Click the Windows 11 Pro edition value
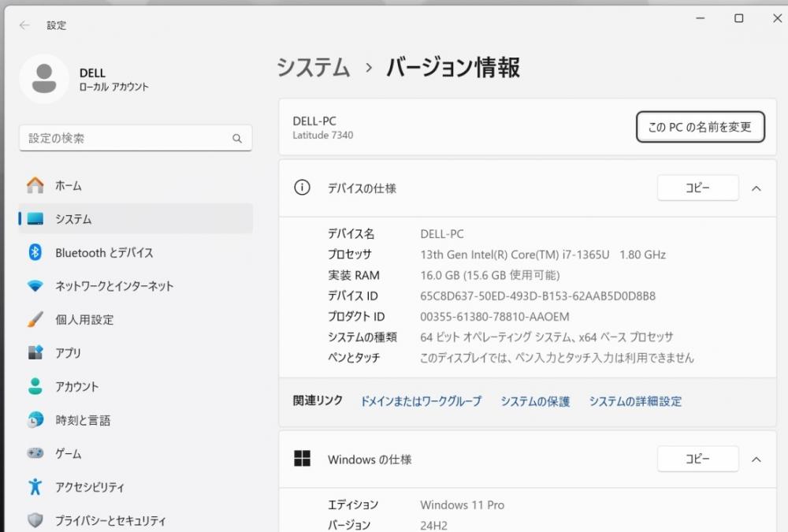 point(463,504)
